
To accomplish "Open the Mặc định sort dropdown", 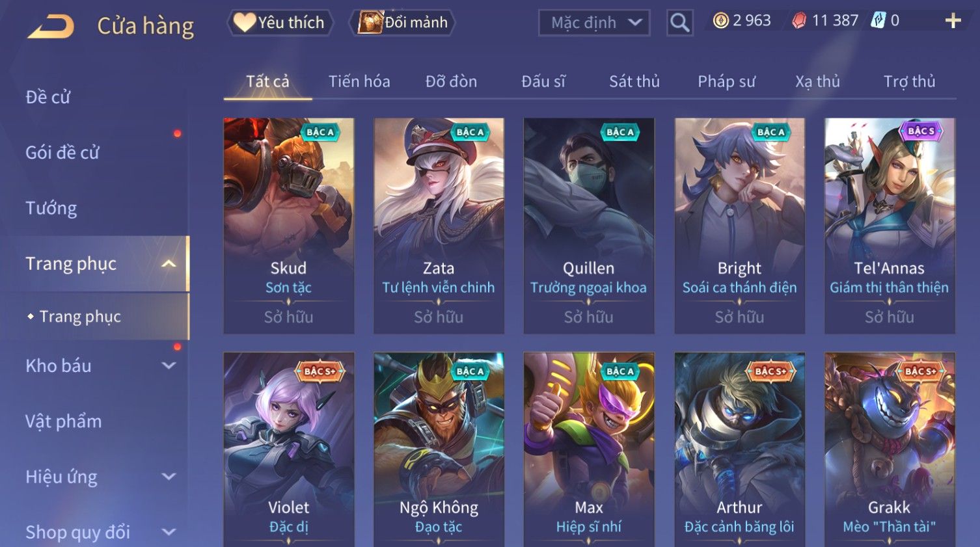I will (x=594, y=23).
